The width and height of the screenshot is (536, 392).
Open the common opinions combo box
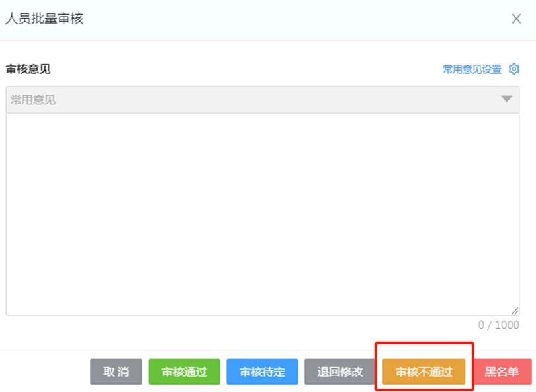[x=265, y=99]
